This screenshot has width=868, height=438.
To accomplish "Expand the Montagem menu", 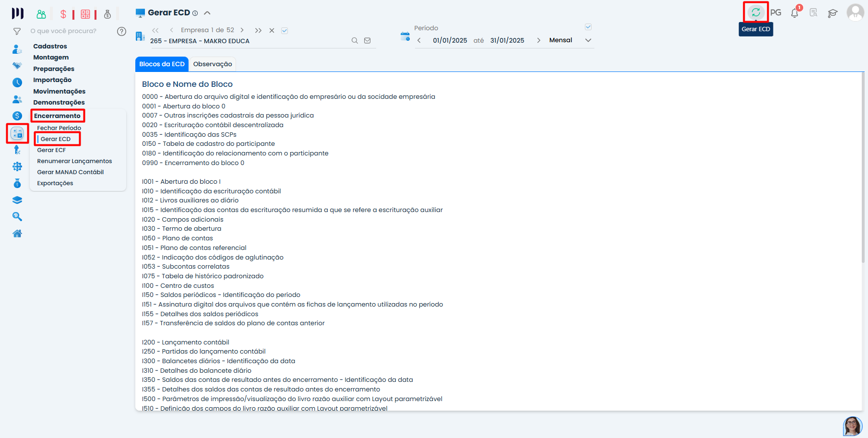I will (51, 57).
